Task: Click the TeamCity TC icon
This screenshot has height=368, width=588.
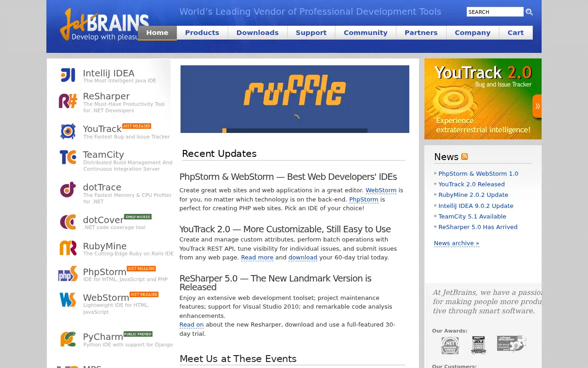Action: pos(68,157)
